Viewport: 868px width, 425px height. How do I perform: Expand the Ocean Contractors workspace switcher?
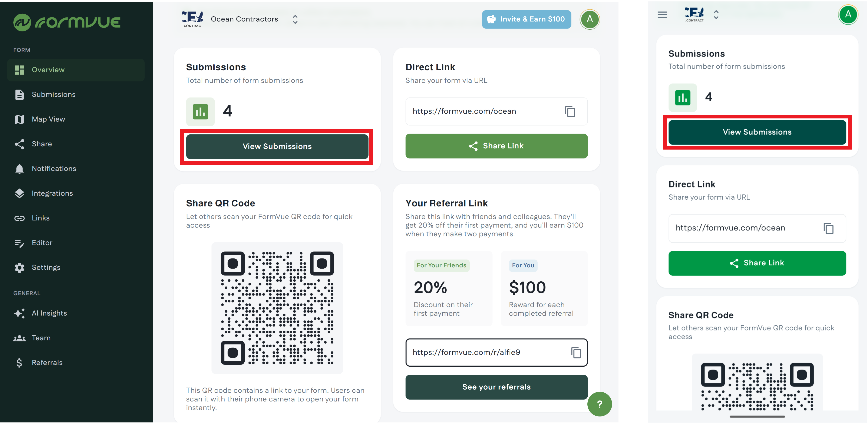tap(295, 19)
